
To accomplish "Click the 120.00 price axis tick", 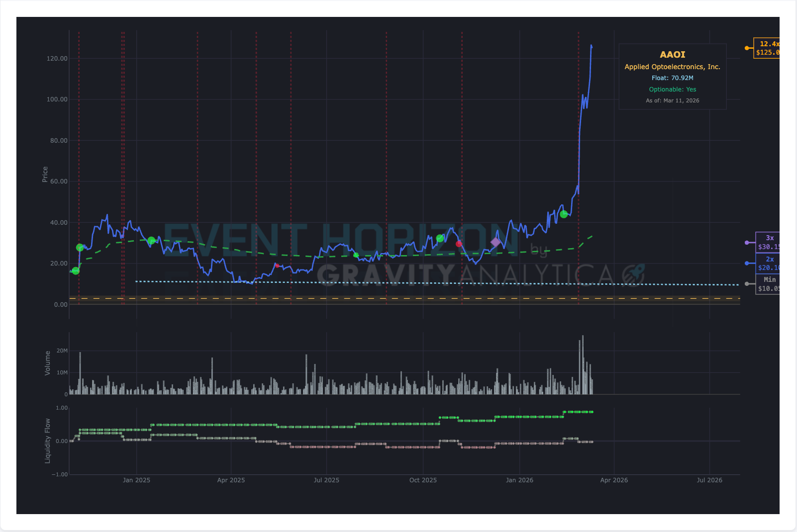I will coord(57,59).
